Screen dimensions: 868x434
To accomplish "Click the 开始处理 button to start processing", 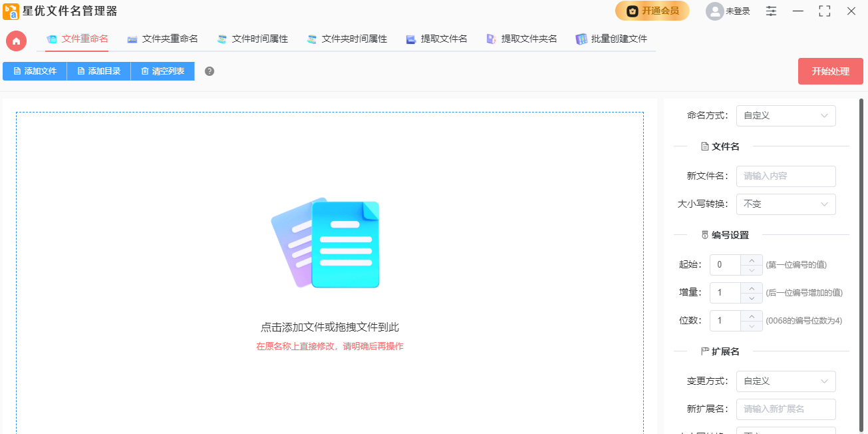I will [x=830, y=71].
